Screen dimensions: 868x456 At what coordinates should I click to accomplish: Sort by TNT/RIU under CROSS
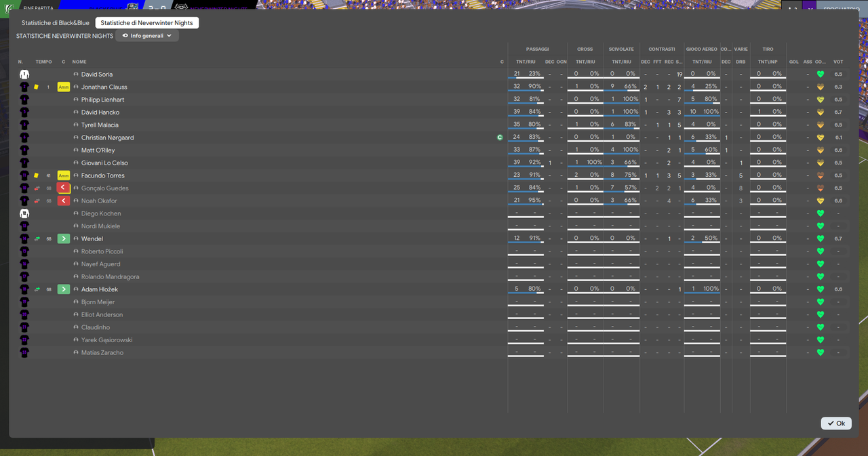pos(585,62)
